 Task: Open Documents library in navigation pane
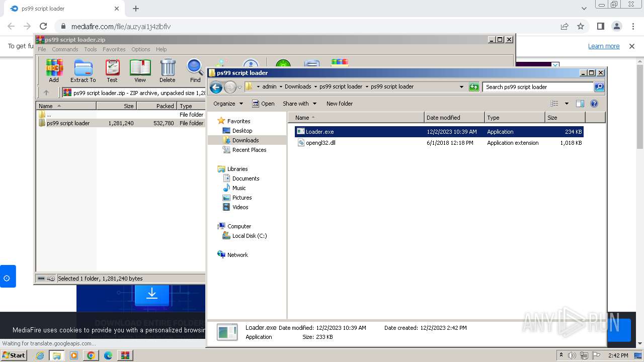(246, 178)
